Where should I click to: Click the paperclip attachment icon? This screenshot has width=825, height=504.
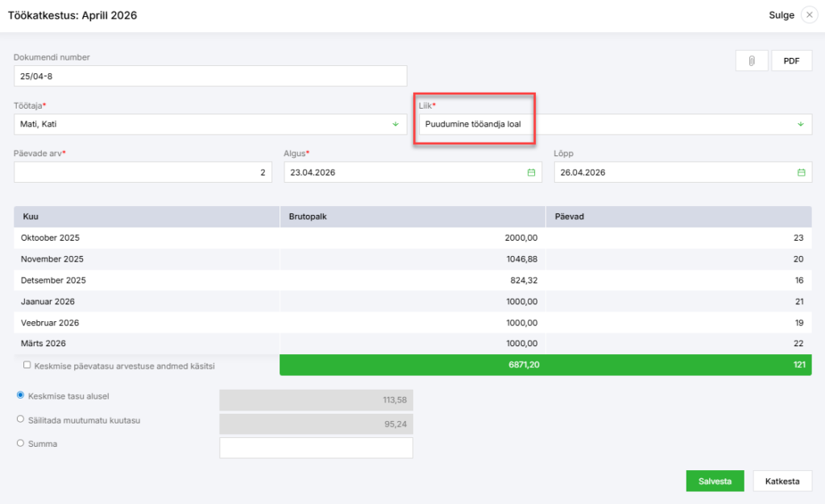click(752, 61)
